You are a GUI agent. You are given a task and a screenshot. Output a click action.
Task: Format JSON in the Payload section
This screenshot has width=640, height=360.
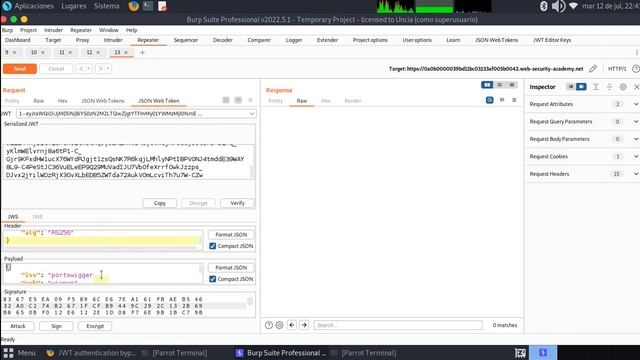231,267
